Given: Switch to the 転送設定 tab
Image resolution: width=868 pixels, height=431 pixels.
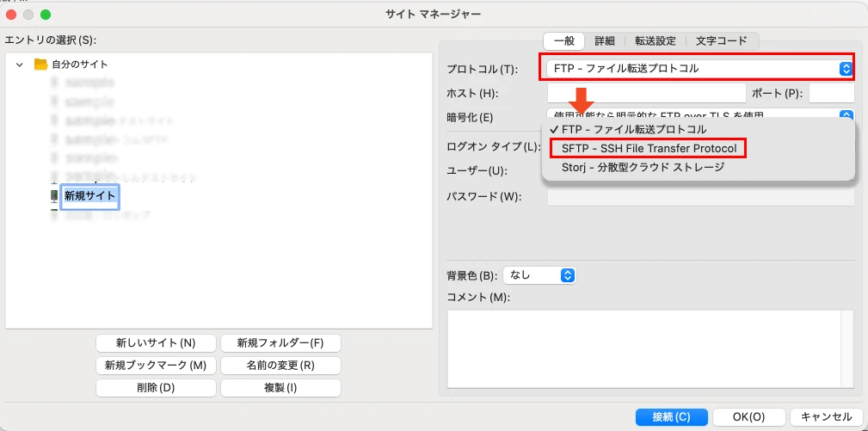Looking at the screenshot, I should [656, 40].
